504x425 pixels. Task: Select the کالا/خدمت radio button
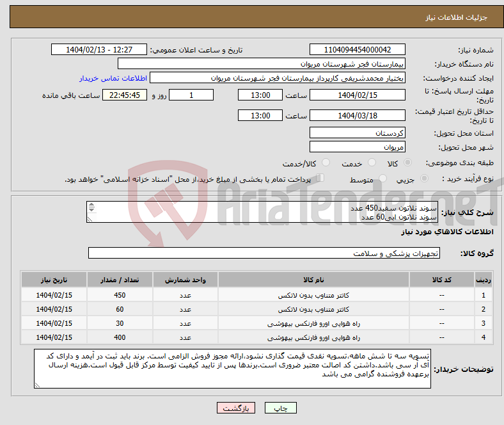(x=326, y=163)
